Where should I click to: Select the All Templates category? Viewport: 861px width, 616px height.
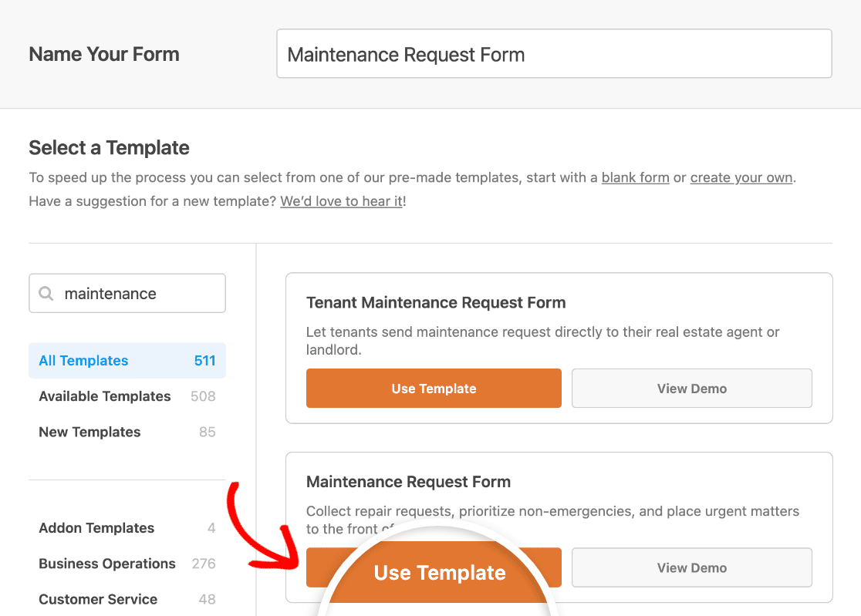(x=127, y=360)
